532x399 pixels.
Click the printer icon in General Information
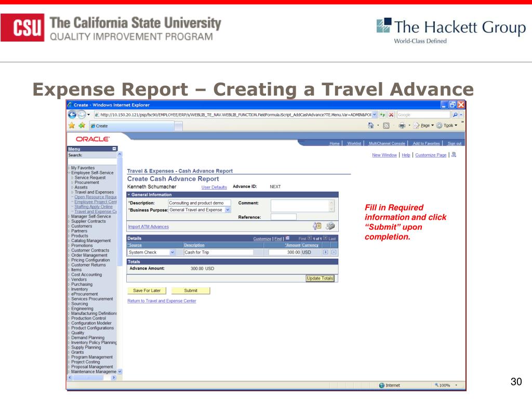click(330, 226)
